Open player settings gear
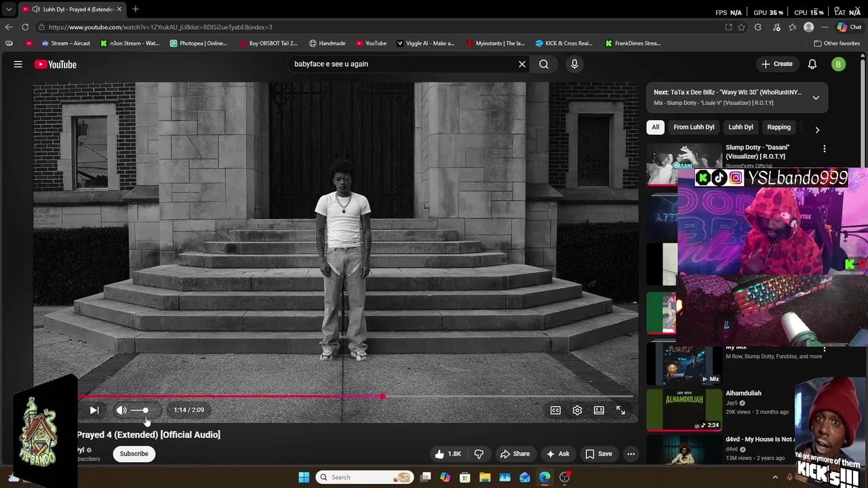The height and width of the screenshot is (488, 868). pos(577,410)
